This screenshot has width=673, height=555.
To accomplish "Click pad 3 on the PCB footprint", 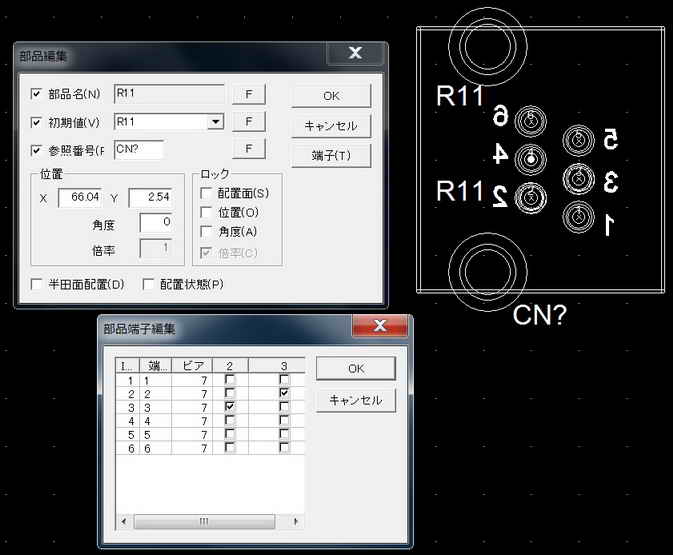I will (x=579, y=179).
